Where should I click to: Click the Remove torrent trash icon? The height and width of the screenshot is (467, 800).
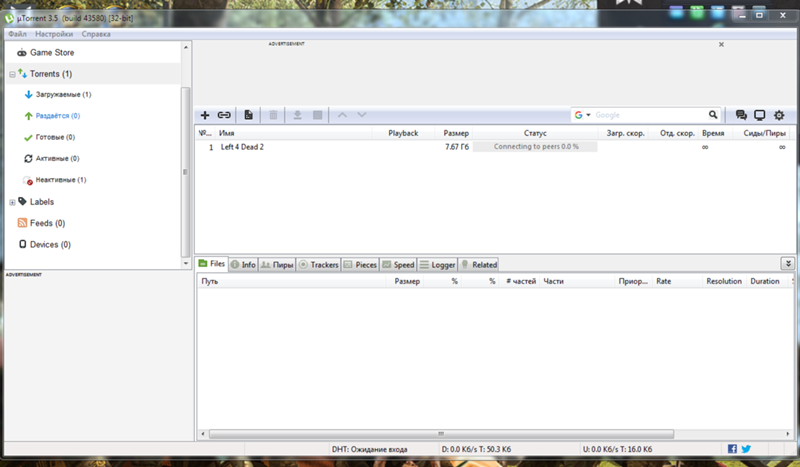273,115
